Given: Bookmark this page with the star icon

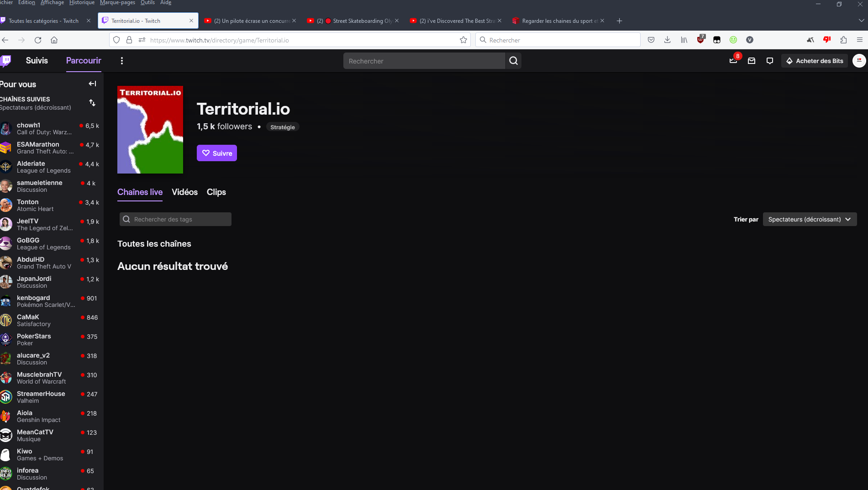Looking at the screenshot, I should (463, 40).
